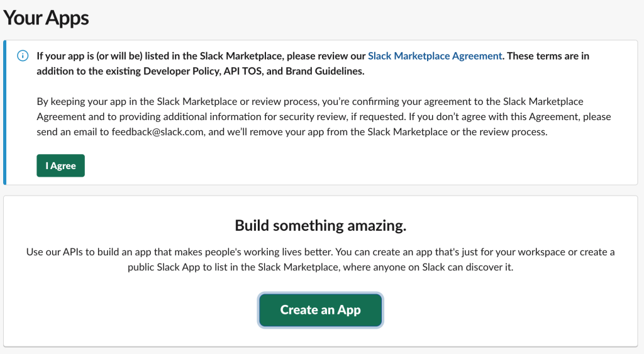Image resolution: width=644 pixels, height=354 pixels.
Task: Click the 'feedback@slack.com' email text
Action: coord(158,132)
